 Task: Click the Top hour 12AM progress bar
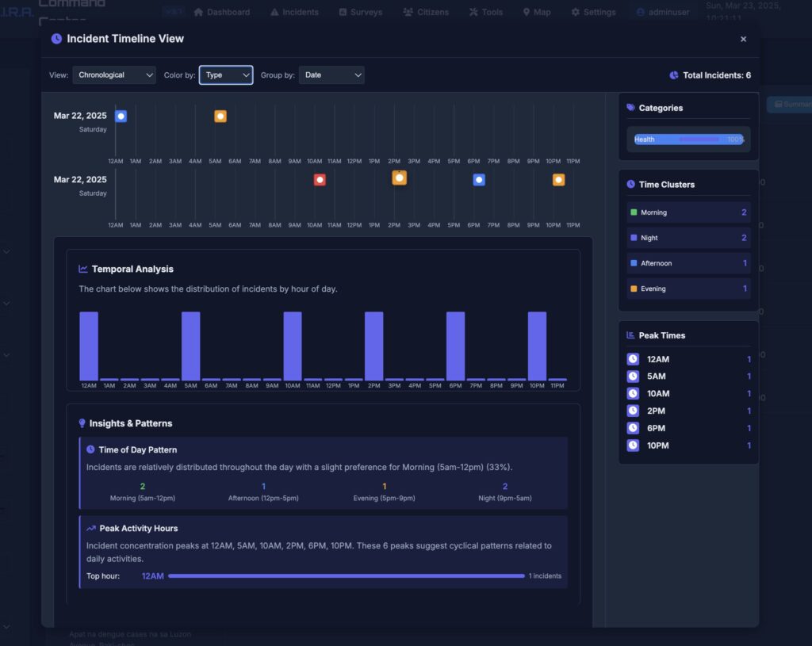pyautogui.click(x=346, y=575)
